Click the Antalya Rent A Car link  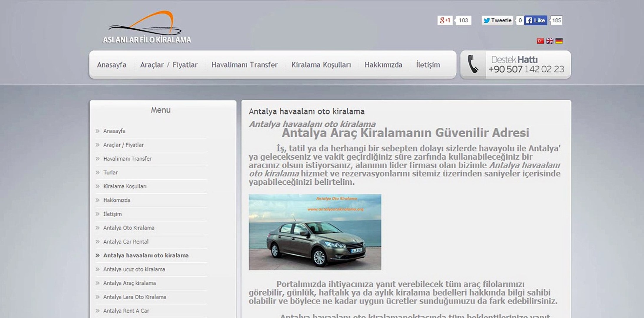pyautogui.click(x=126, y=311)
